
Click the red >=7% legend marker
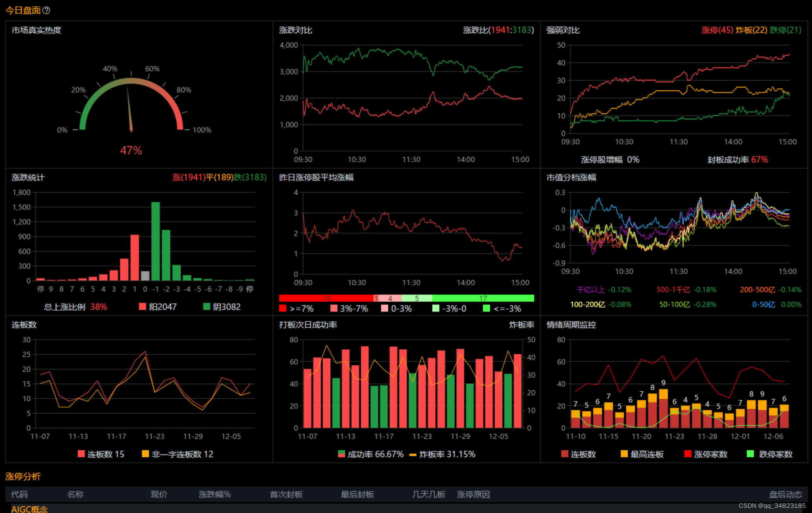283,308
